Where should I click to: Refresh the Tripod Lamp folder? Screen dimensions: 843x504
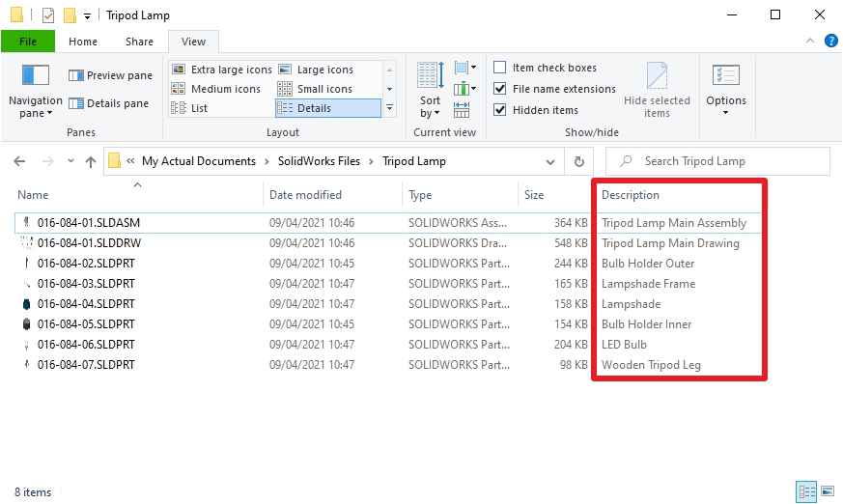578,161
